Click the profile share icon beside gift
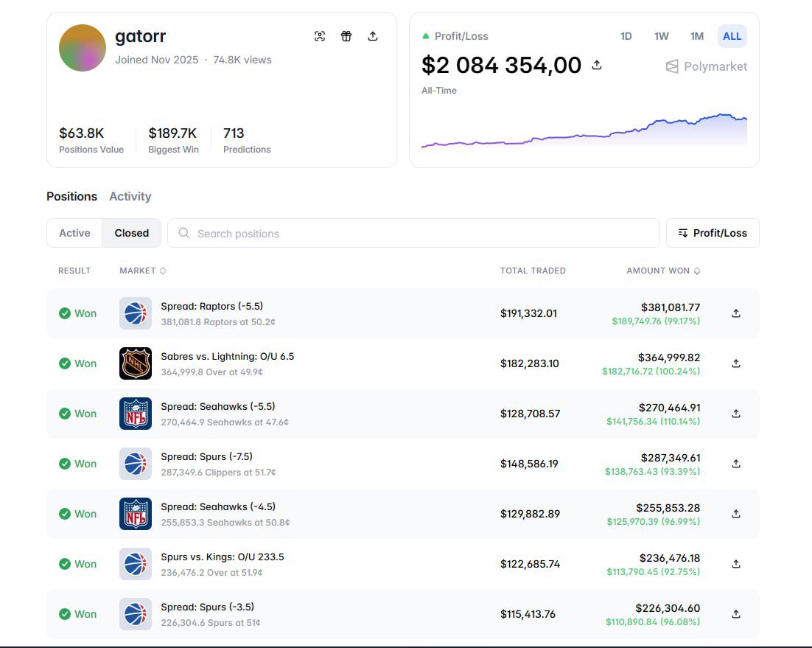This screenshot has width=812, height=648. point(373,36)
